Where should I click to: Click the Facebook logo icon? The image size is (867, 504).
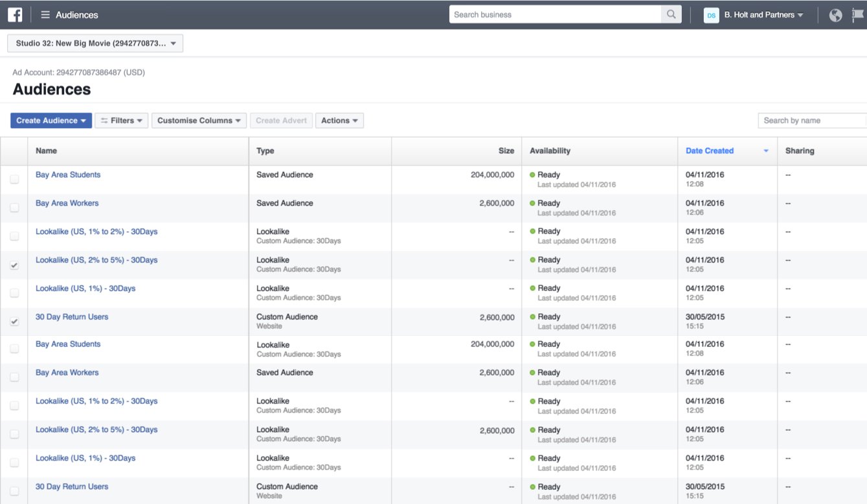pos(14,14)
